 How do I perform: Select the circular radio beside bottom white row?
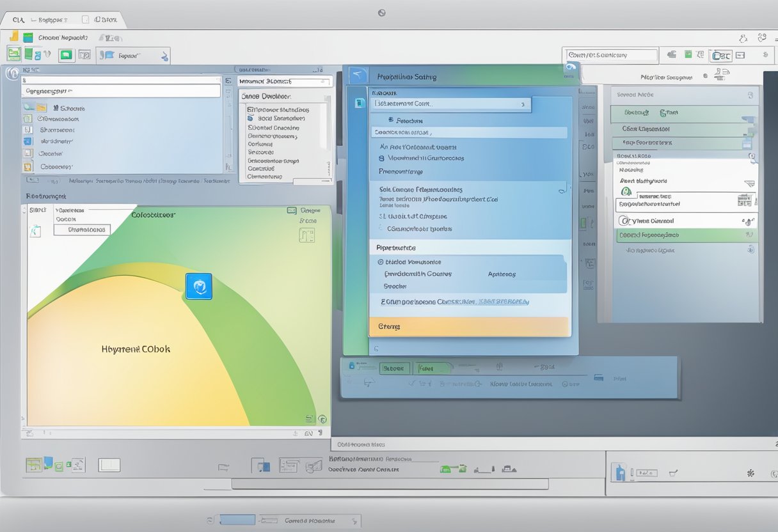[x=624, y=221]
